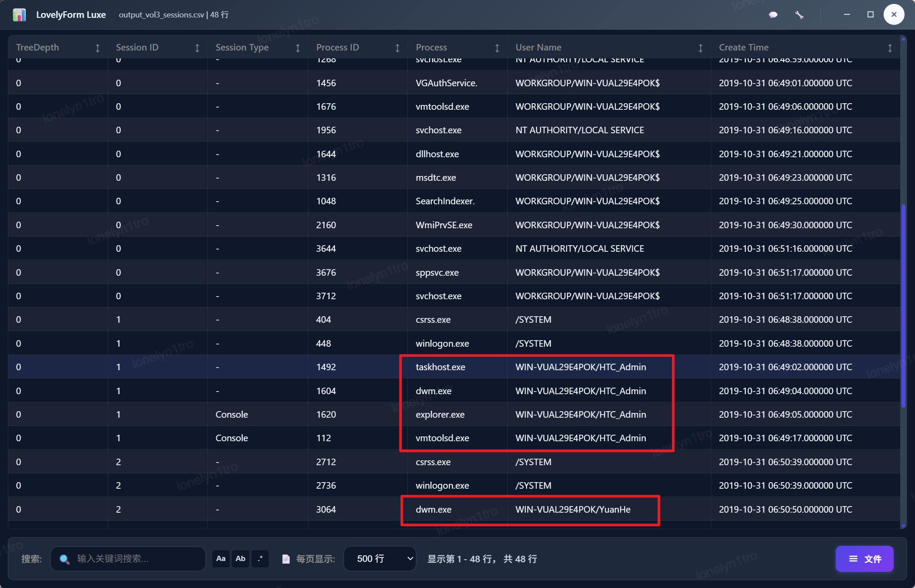915x588 pixels.
Task: Sort the Process column
Action: pyautogui.click(x=497, y=48)
